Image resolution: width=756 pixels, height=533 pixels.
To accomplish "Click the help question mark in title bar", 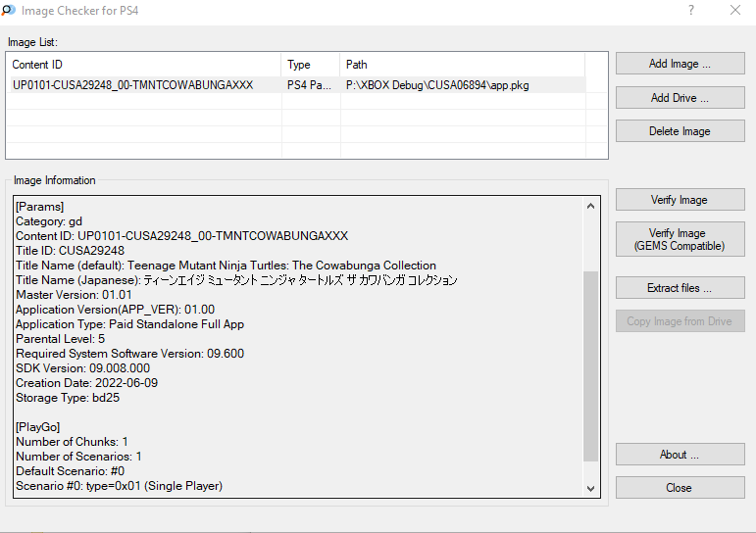I will coord(691,10).
